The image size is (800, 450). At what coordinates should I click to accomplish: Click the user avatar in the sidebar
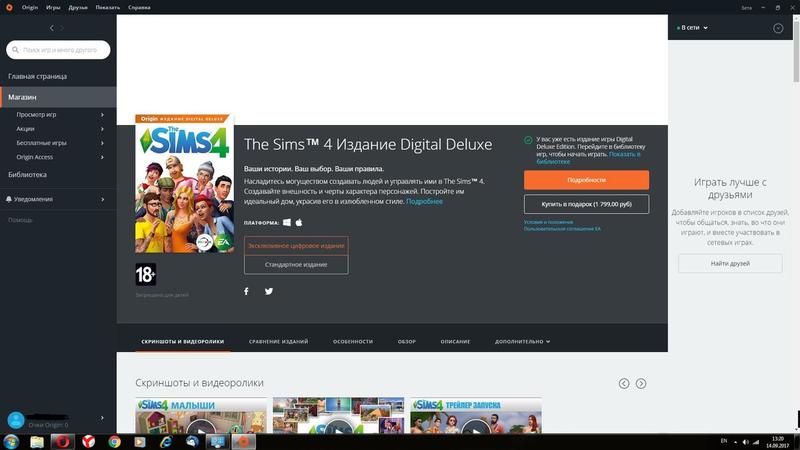tap(16, 420)
